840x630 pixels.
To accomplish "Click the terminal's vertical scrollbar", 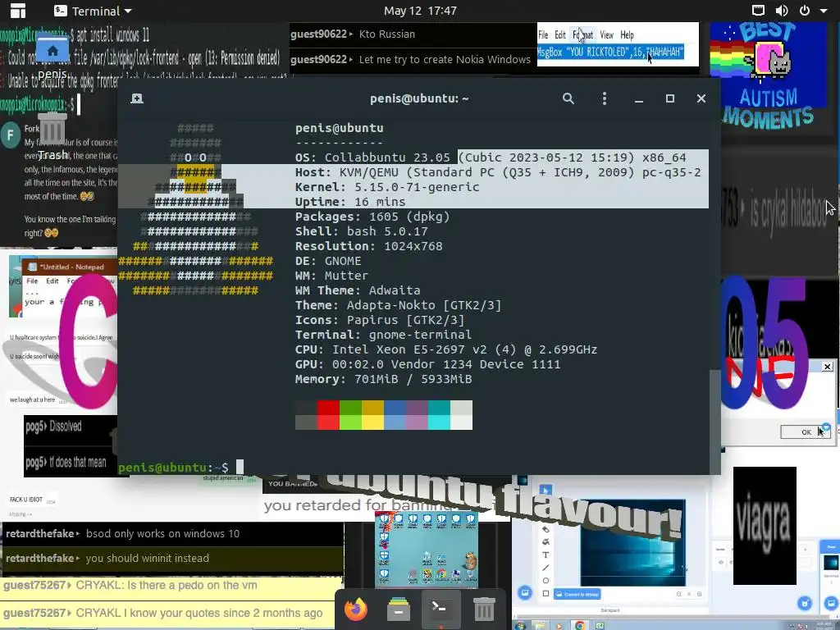I will [x=714, y=422].
